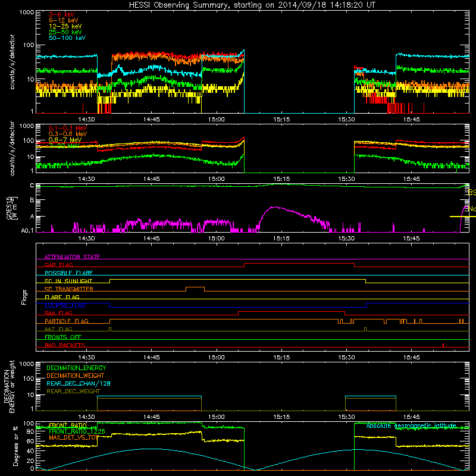Click the raised SC_TRANSMITTER pulse segment
This screenshot has width=476, height=476.
(195, 287)
